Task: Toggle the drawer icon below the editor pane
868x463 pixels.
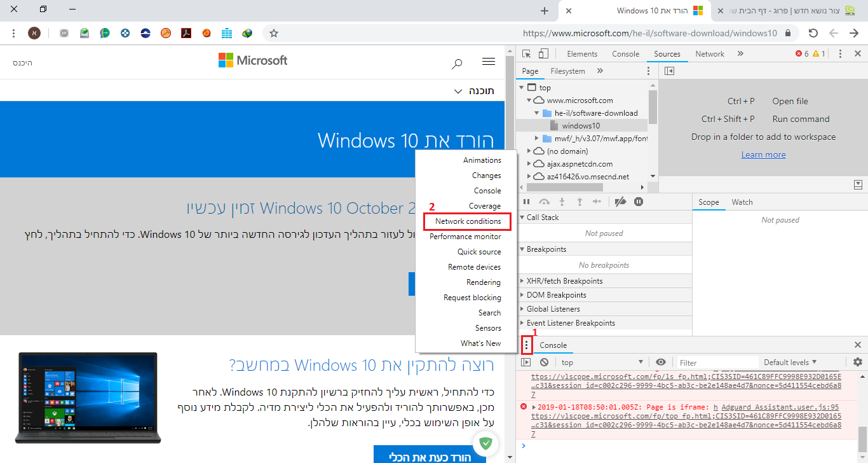Action: tap(858, 184)
